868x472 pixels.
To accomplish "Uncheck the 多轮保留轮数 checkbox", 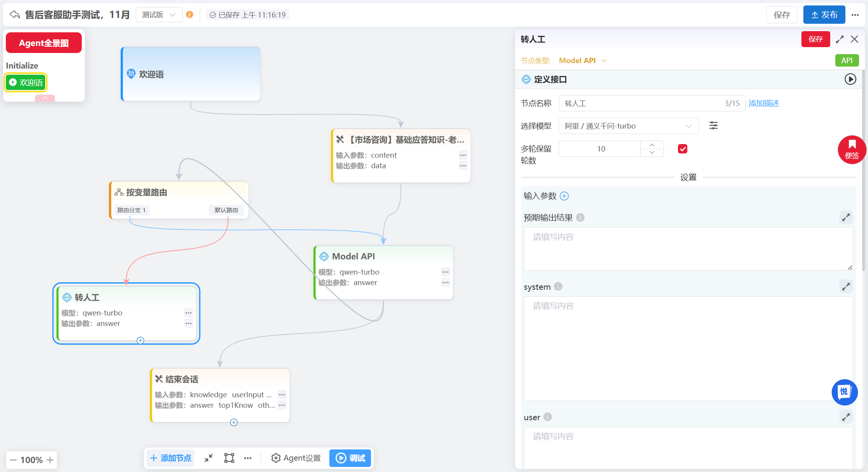I will tap(682, 149).
